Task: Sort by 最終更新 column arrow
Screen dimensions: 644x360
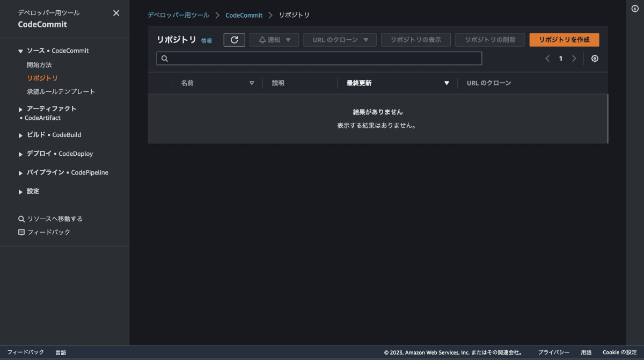Action: click(x=447, y=83)
